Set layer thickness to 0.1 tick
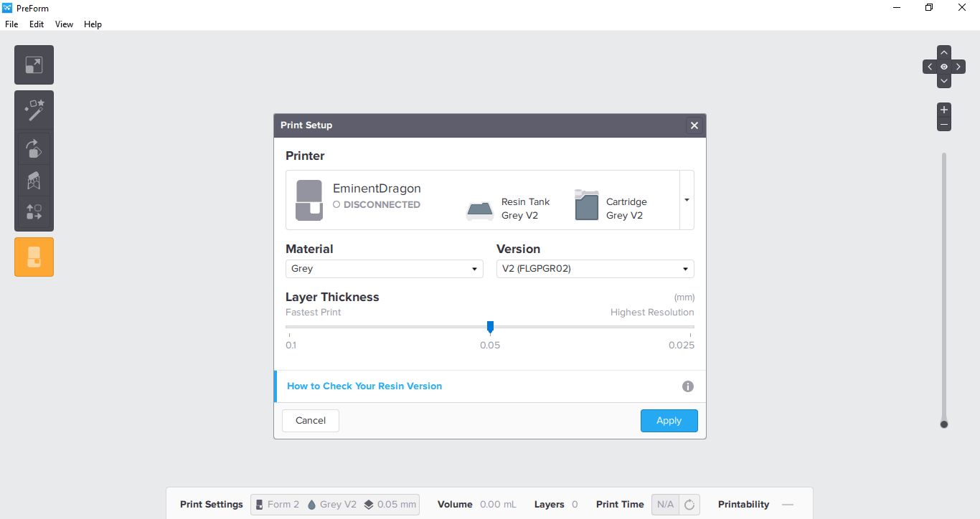This screenshot has width=980, height=519. (289, 335)
